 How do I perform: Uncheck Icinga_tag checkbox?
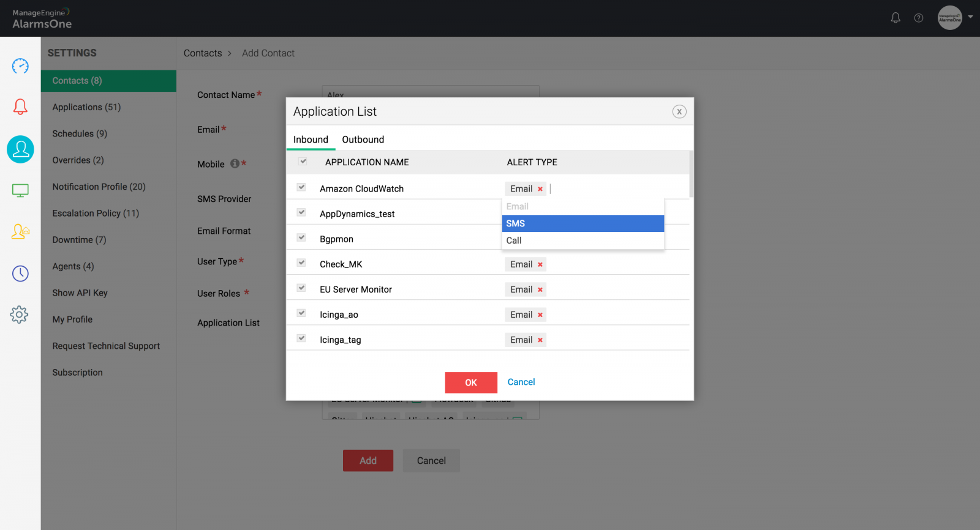click(301, 338)
